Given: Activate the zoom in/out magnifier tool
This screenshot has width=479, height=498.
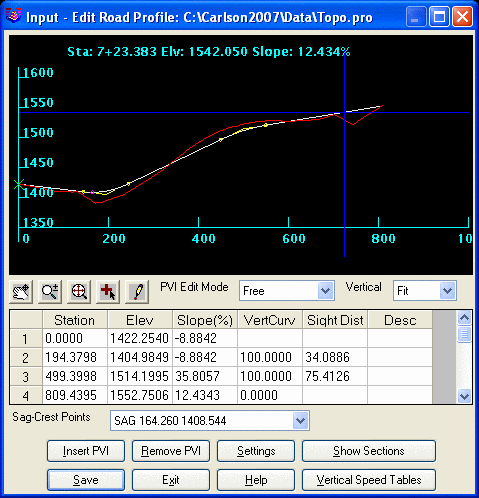Looking at the screenshot, I should tap(50, 292).
